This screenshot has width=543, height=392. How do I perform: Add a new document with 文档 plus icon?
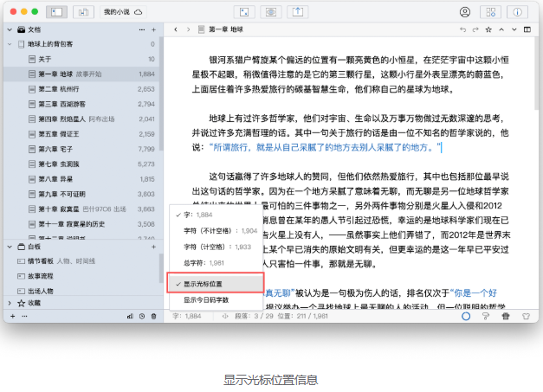pos(154,29)
